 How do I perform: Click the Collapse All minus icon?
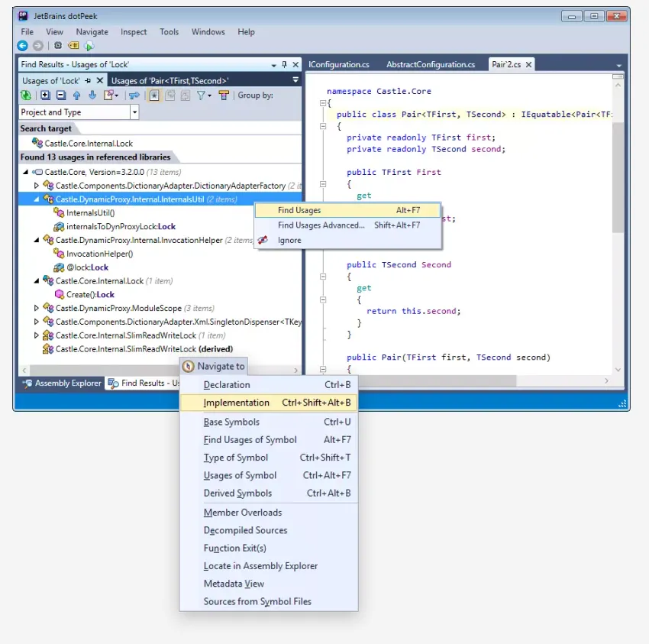(x=61, y=95)
